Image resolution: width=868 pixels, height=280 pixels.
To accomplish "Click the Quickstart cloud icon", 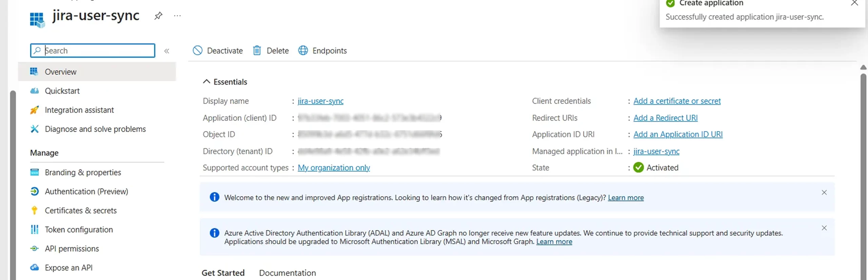I will [x=34, y=91].
